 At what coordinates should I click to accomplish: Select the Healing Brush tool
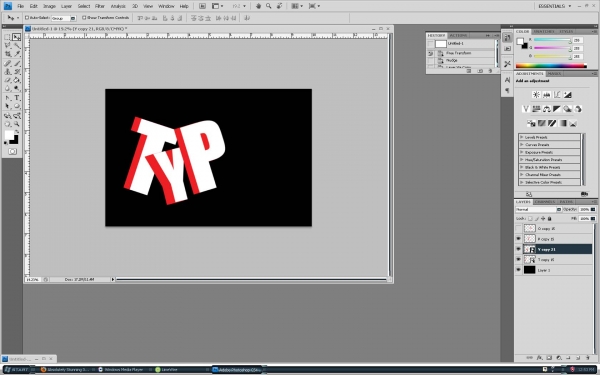click(x=7, y=63)
